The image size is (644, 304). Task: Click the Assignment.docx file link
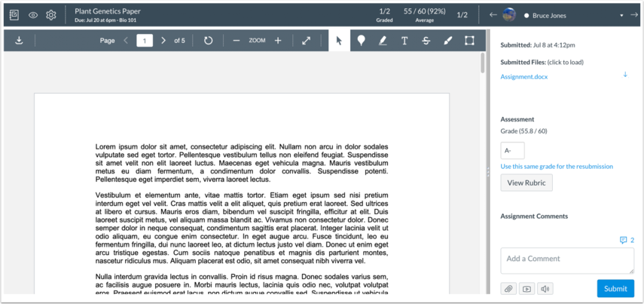click(x=525, y=77)
